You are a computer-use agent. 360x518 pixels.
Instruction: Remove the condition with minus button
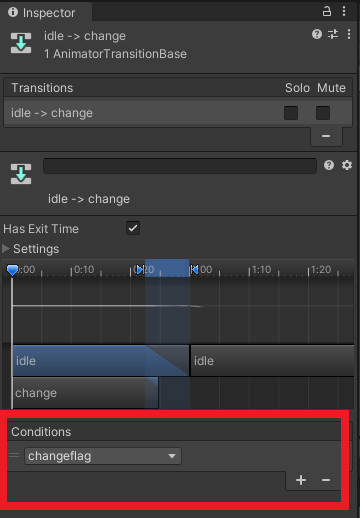326,480
